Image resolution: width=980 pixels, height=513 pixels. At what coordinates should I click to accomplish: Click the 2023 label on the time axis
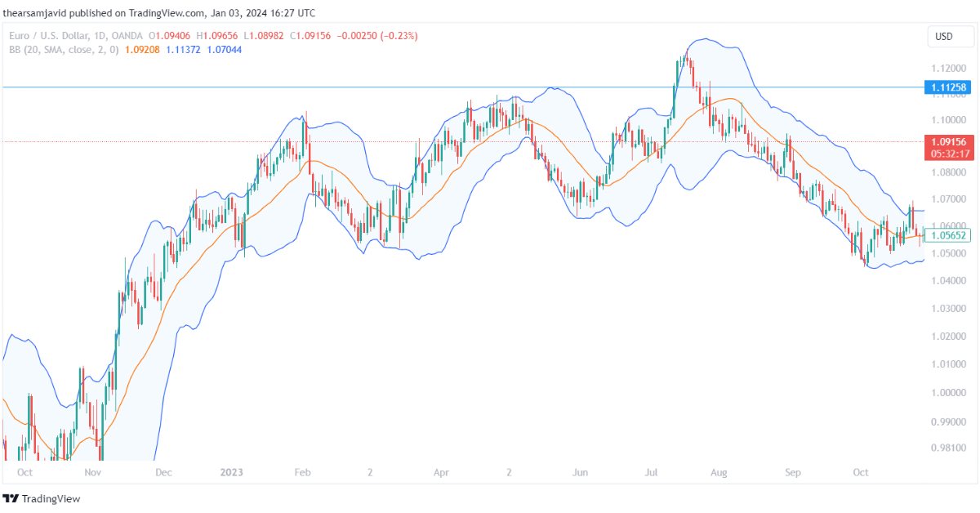(x=232, y=472)
